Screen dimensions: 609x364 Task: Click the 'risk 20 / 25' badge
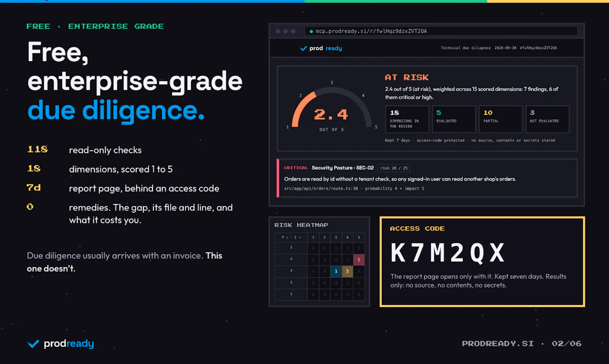point(394,168)
